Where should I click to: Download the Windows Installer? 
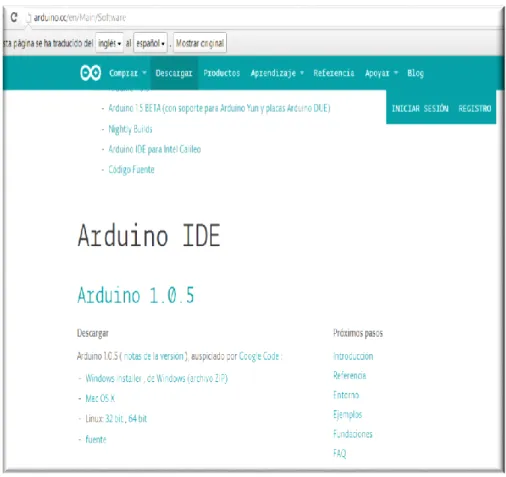coord(114,378)
